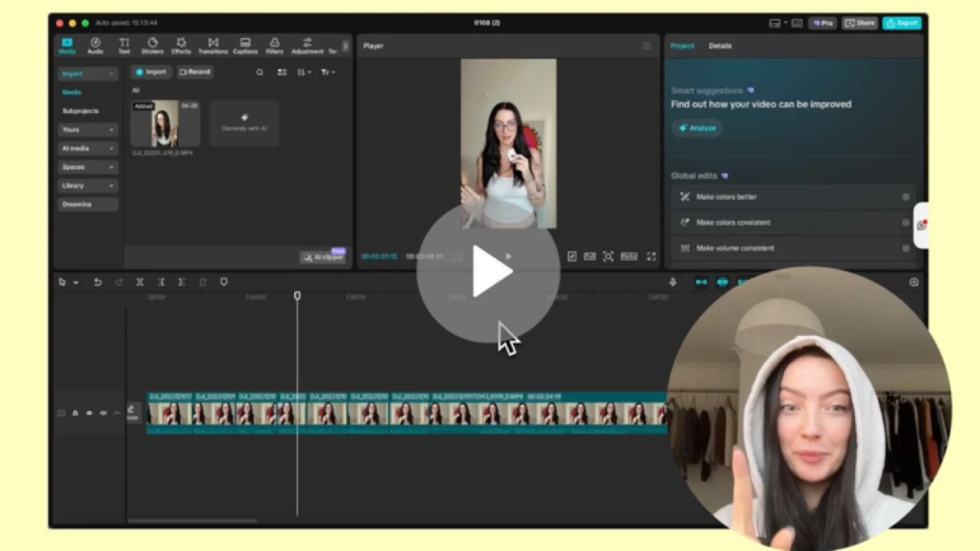Image resolution: width=980 pixels, height=551 pixels.
Task: Click the Redo icon
Action: (x=119, y=282)
